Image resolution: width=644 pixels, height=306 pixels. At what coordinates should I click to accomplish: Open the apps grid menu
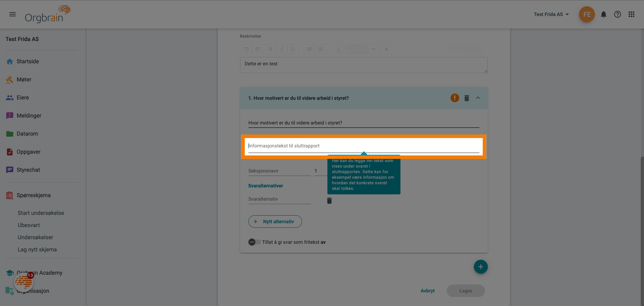[x=631, y=14]
